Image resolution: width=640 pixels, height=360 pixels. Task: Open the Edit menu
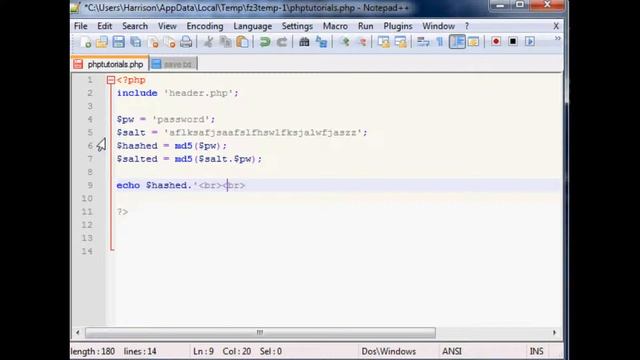[104, 26]
